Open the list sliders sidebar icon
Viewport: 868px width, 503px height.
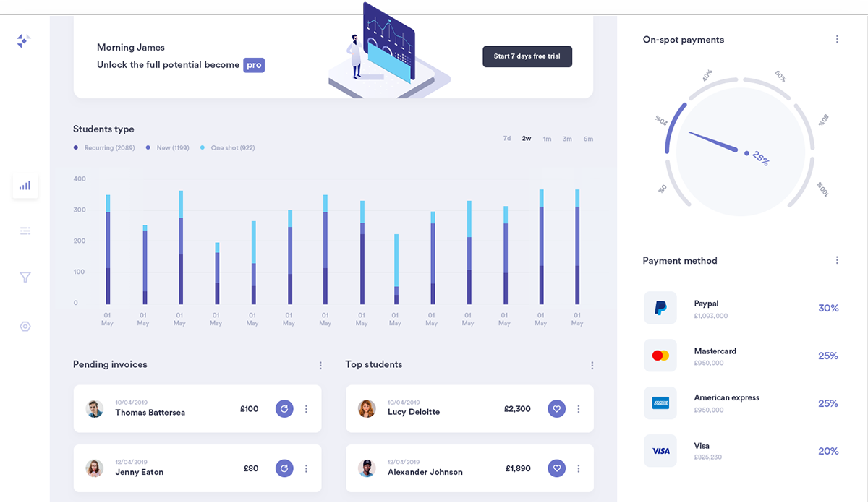pos(25,231)
